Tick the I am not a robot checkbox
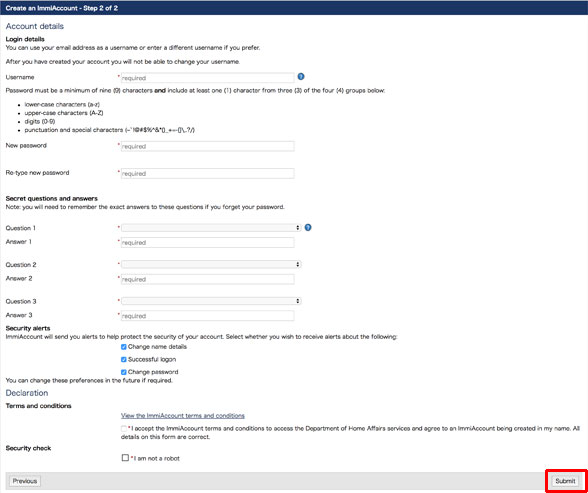The height and width of the screenshot is (493, 588). click(125, 458)
